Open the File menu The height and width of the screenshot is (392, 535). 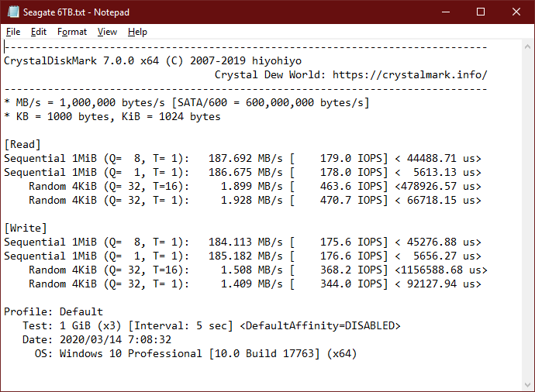tap(13, 32)
